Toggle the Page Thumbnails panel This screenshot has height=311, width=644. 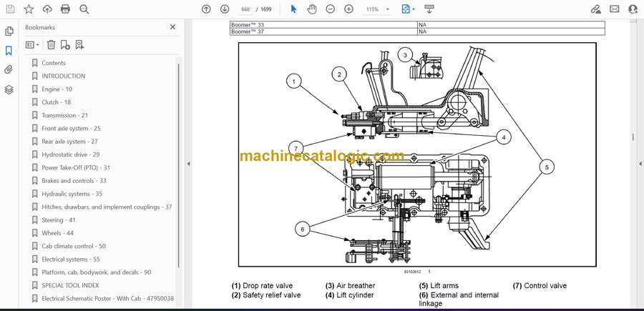coord(9,31)
